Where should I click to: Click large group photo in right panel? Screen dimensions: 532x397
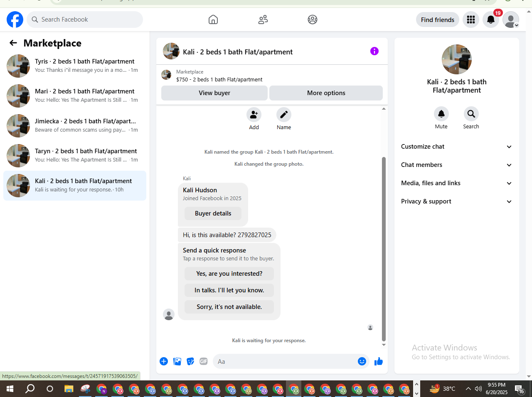[457, 59]
